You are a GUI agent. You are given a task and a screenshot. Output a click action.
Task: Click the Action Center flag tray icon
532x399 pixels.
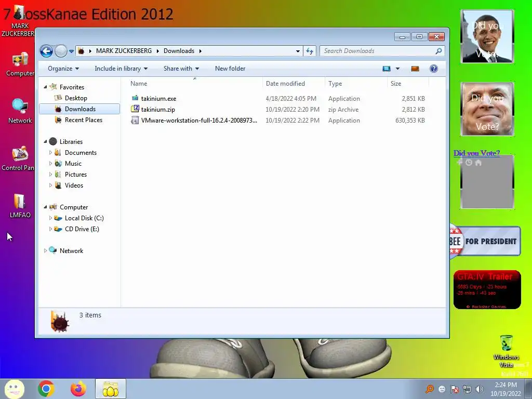455,389
